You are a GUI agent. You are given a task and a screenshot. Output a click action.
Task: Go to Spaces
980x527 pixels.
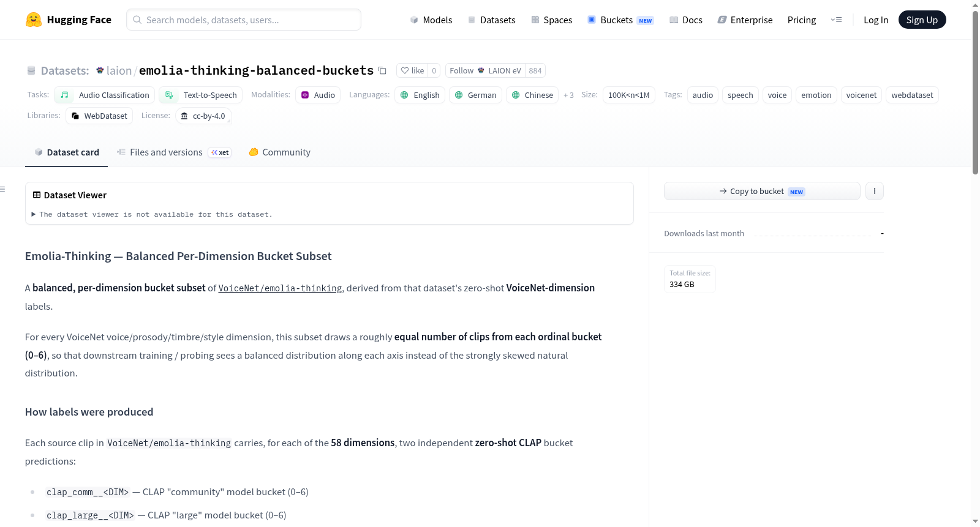pos(552,20)
